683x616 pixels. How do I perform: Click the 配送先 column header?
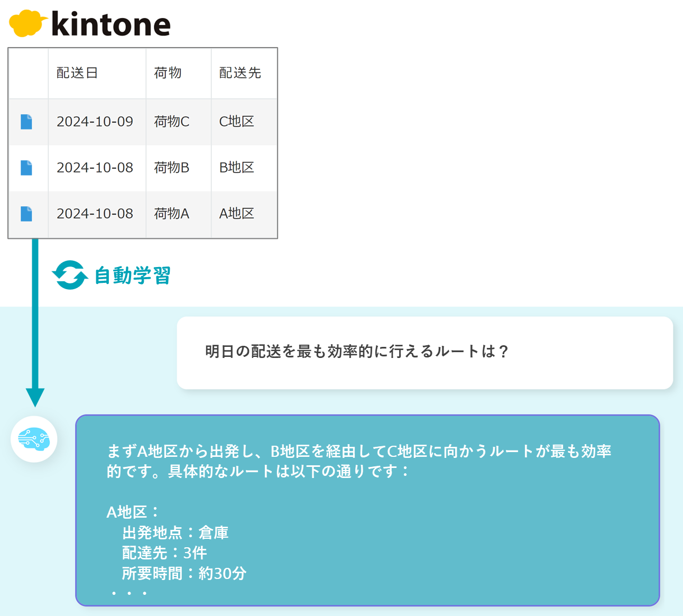click(240, 73)
